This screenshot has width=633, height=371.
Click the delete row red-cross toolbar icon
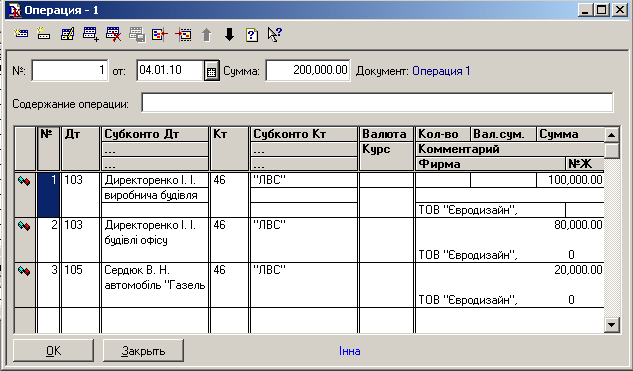click(113, 34)
